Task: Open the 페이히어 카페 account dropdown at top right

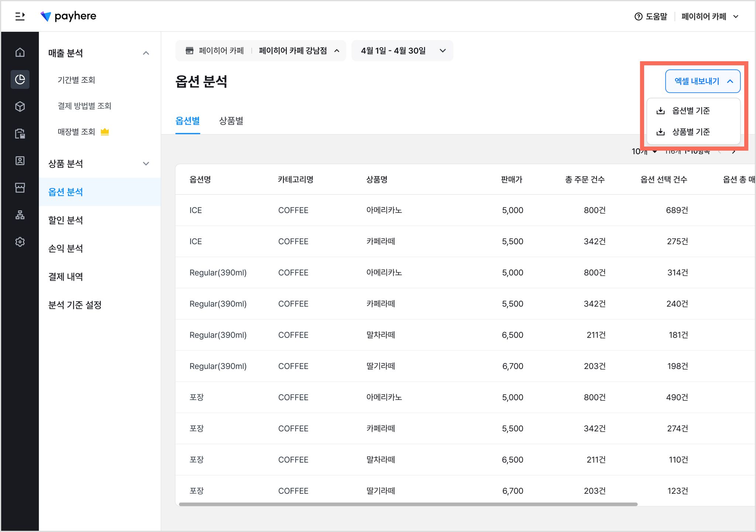Action: pyautogui.click(x=710, y=17)
